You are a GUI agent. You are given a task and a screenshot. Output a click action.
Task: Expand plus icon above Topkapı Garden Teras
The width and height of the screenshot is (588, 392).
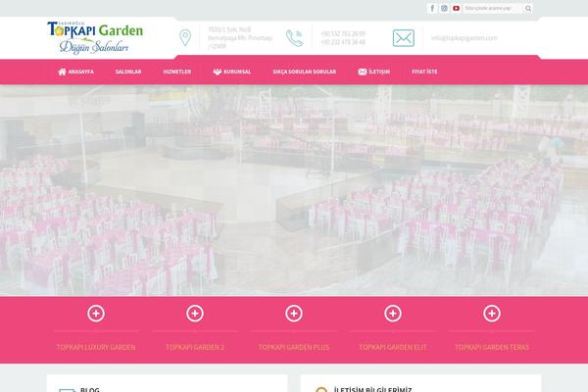492,314
